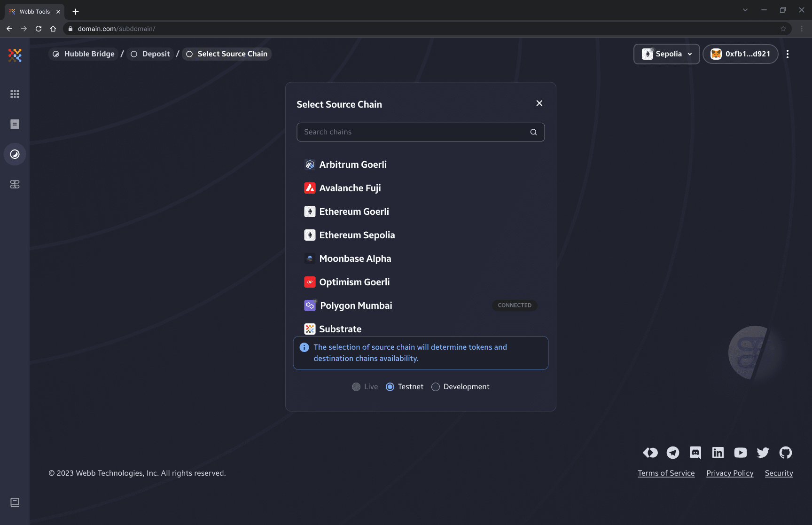This screenshot has width=812, height=525.
Task: Click the info icon in the notice box
Action: 304,347
